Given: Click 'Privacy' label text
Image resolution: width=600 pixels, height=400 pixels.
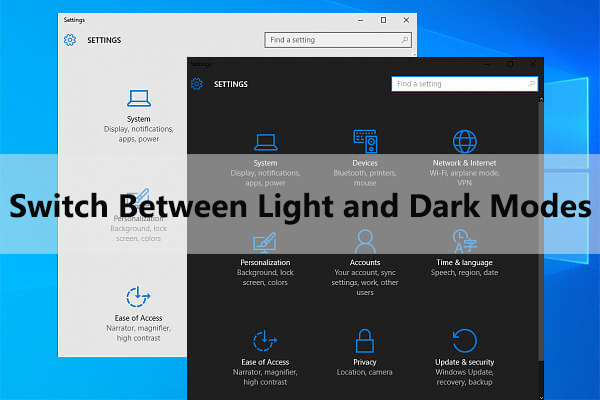Looking at the screenshot, I should [x=365, y=362].
